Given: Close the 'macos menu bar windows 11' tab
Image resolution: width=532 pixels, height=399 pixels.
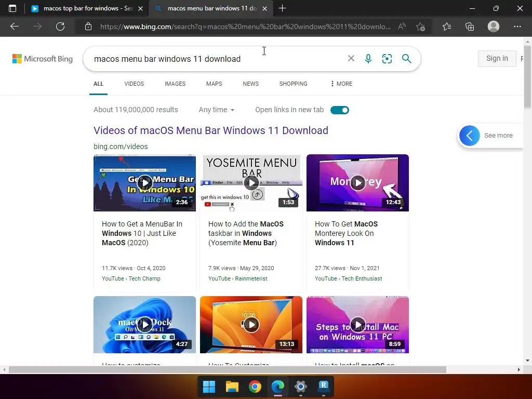Looking at the screenshot, I should pos(265,8).
